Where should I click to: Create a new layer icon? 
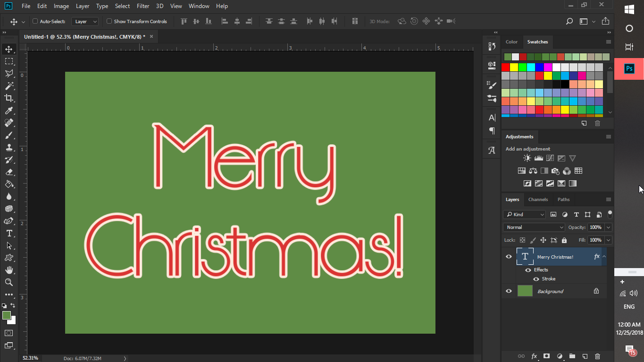(x=585, y=356)
